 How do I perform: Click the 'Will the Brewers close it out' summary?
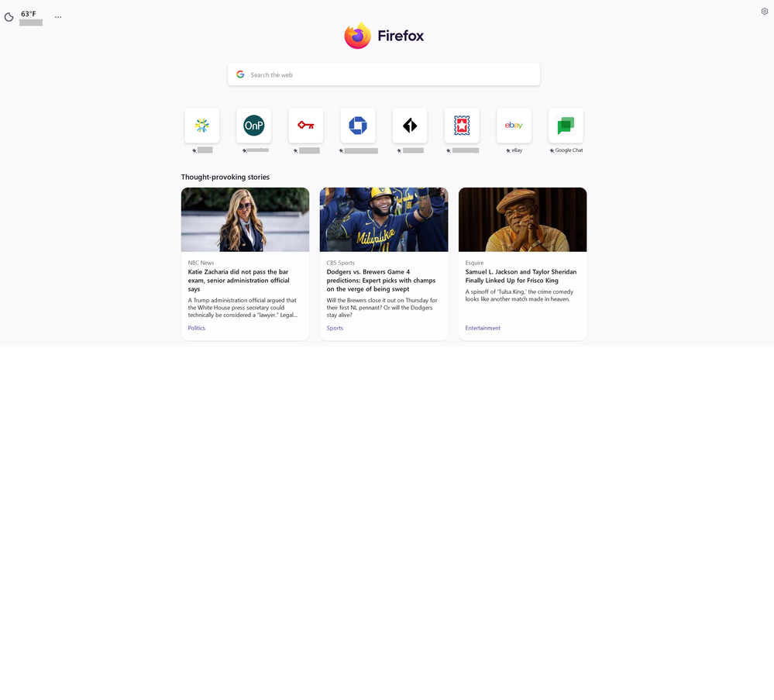click(x=382, y=308)
